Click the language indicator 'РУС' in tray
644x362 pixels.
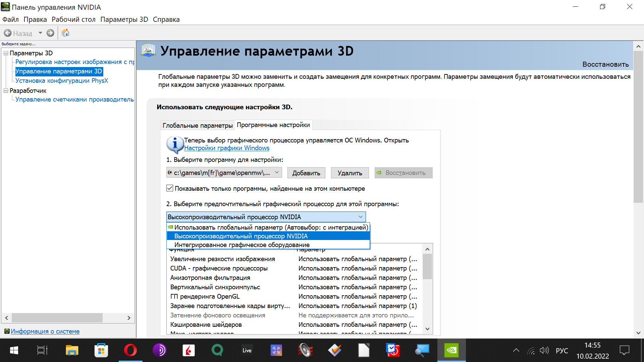(x=562, y=351)
